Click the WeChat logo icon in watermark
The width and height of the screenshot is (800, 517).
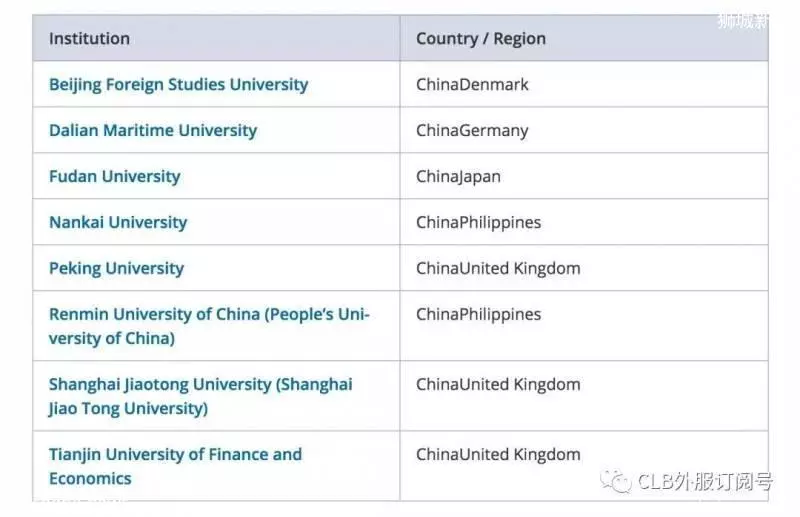[615, 481]
